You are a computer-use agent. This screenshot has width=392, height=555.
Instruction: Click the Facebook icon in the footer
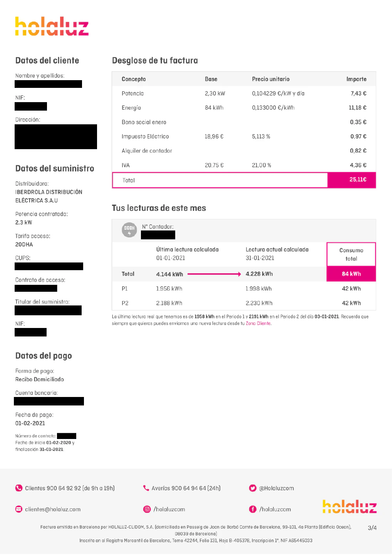(253, 509)
